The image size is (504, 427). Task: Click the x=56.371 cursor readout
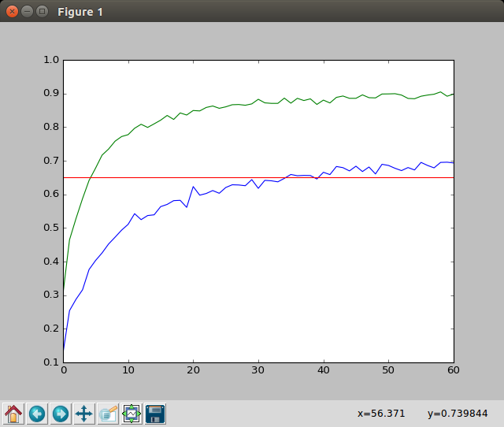(381, 414)
